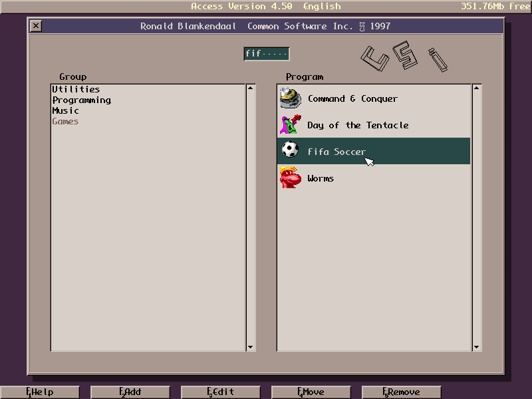Click the F2 Add button
The image size is (532, 399).
coord(130,392)
